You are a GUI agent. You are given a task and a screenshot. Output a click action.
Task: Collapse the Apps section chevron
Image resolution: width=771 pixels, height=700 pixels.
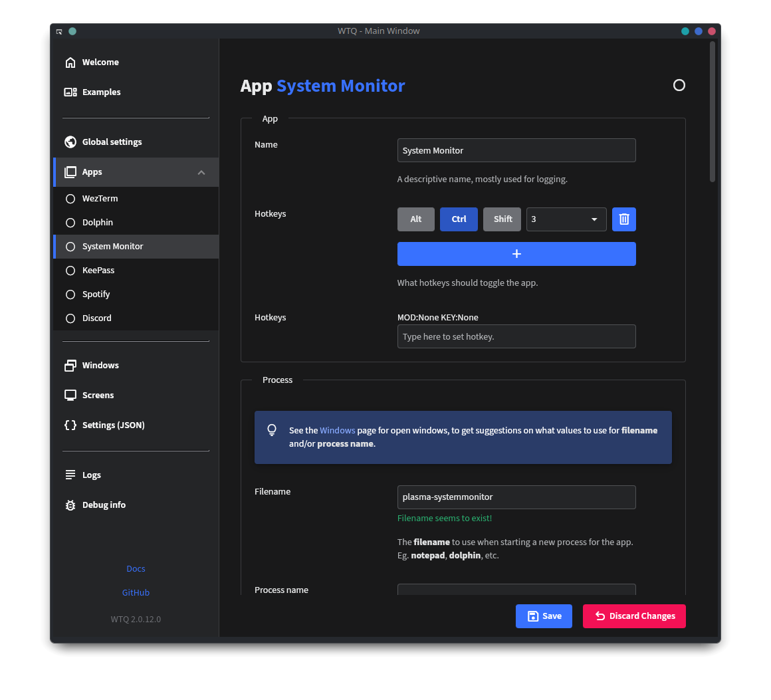[x=201, y=173]
